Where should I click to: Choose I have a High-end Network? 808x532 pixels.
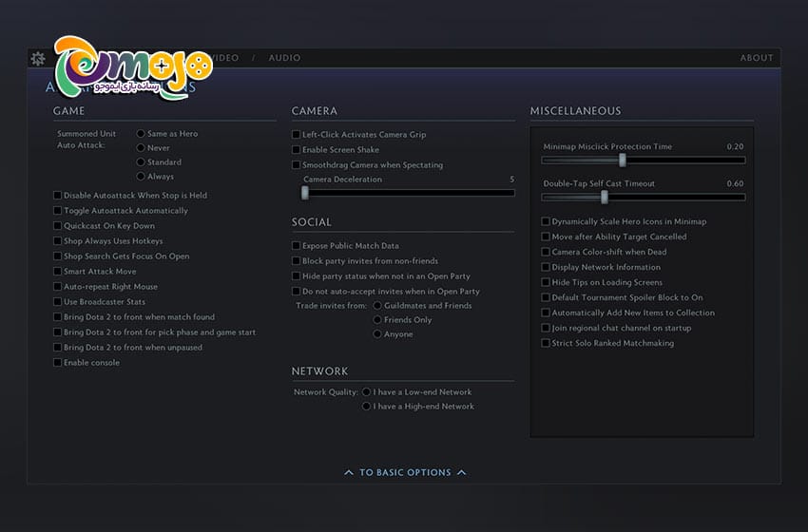coord(366,407)
